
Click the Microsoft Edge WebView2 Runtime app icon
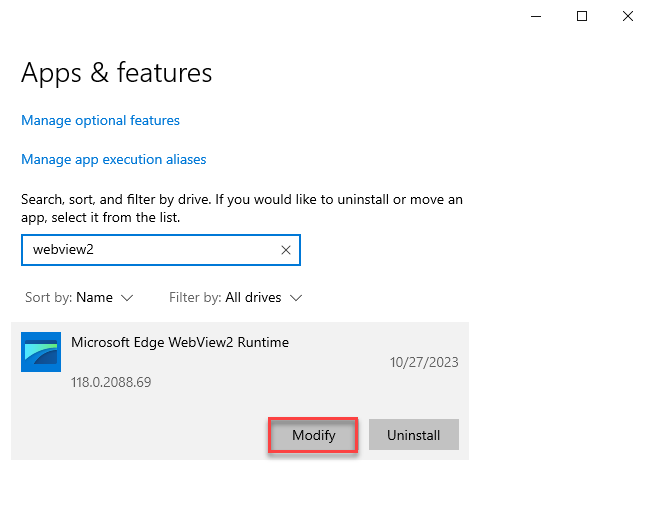coord(41,352)
